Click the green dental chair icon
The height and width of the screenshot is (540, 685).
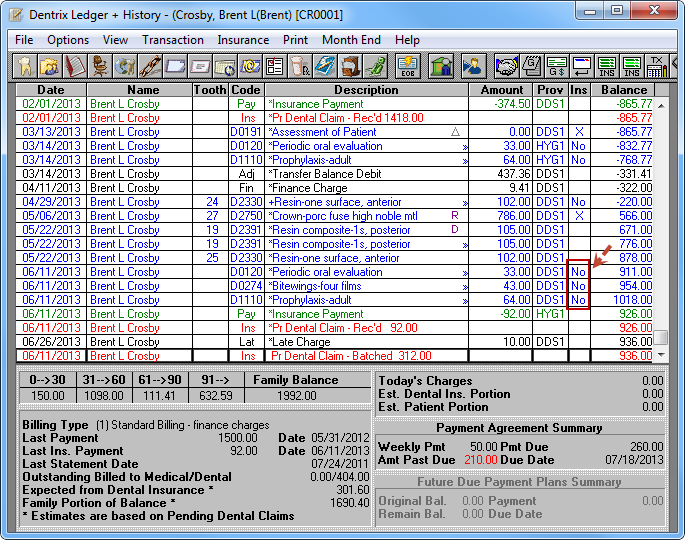pyautogui.click(x=375, y=66)
